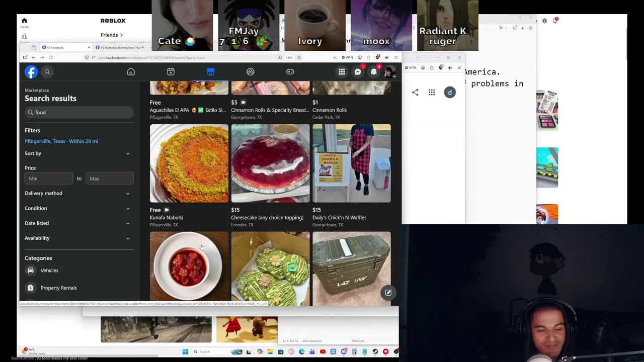This screenshot has height=362, width=644.
Task: Open the Facebook account profile picture
Action: point(389,72)
